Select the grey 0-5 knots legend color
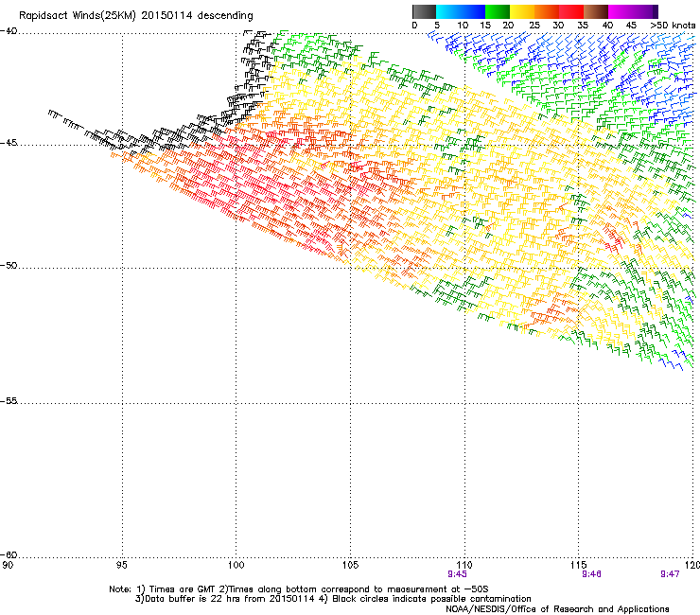 point(424,11)
